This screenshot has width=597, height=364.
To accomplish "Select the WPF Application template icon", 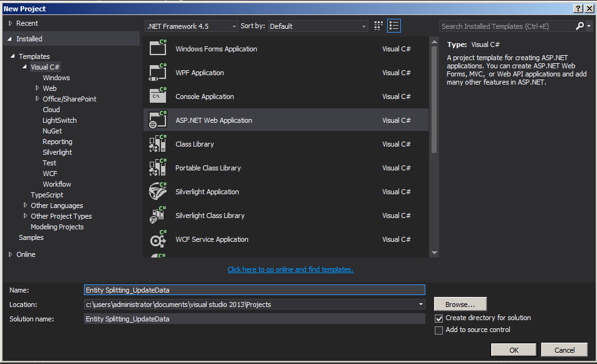I will 157,73.
